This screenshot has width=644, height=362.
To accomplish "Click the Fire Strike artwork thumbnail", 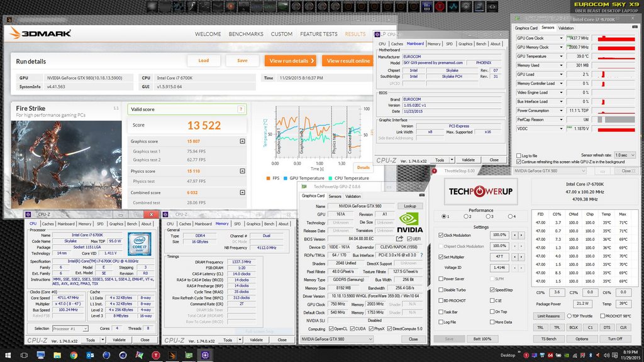I will pyautogui.click(x=66, y=165).
